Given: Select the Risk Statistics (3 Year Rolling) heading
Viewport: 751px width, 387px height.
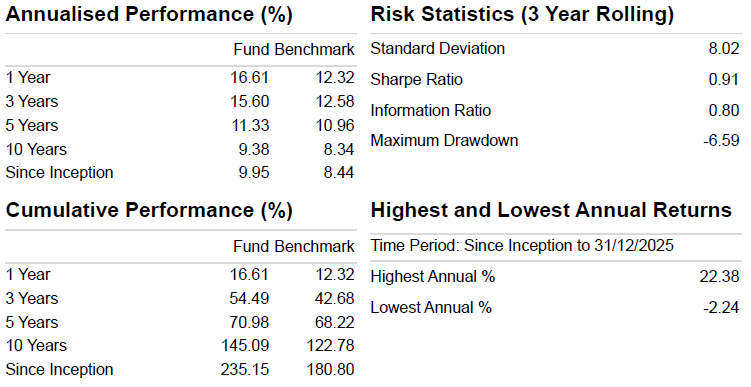Looking at the screenshot, I should tap(522, 14).
